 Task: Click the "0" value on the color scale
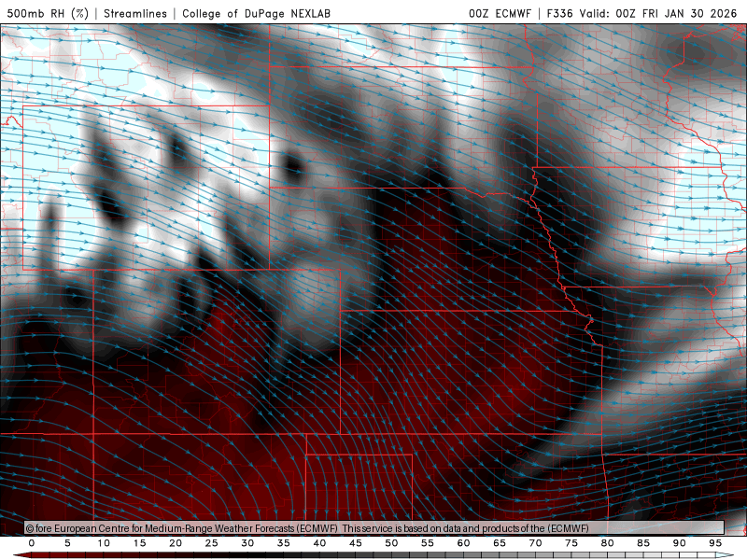click(x=32, y=543)
